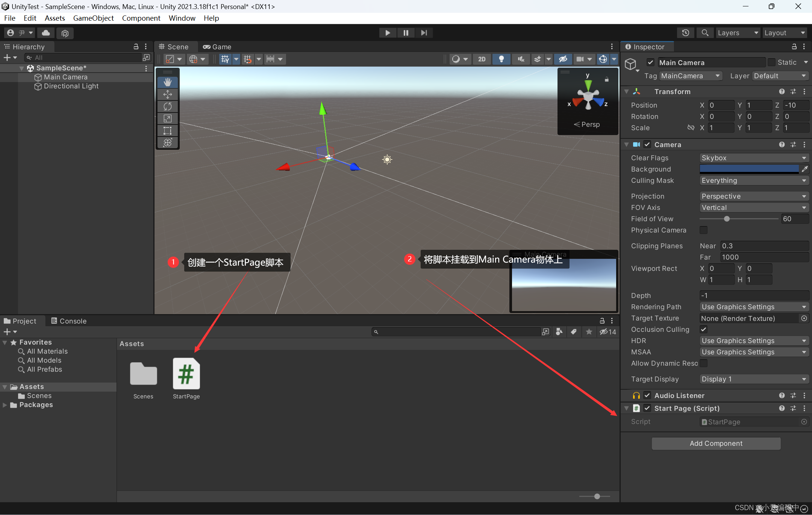Toggle scene visibility hidden-eye icon

[563, 59]
